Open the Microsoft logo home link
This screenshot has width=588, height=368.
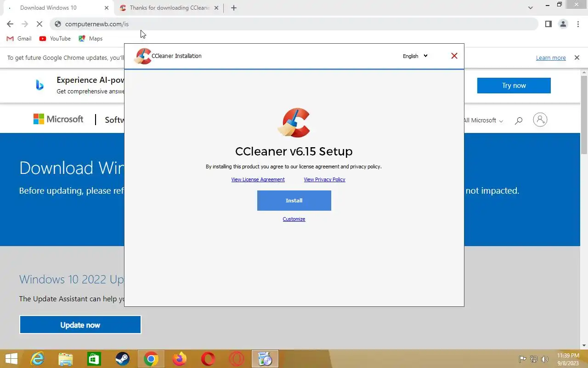pos(58,119)
